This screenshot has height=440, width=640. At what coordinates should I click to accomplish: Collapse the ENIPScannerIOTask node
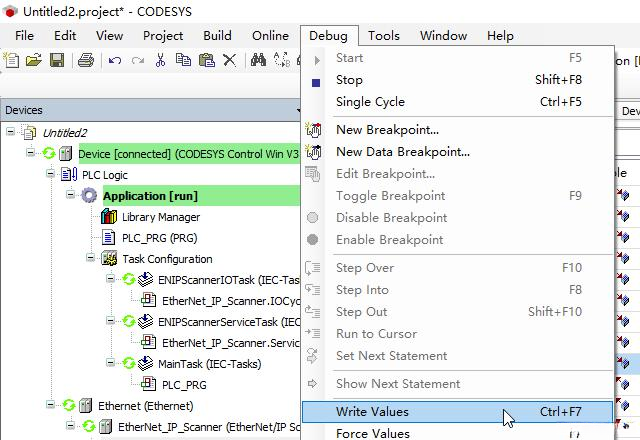(110, 278)
